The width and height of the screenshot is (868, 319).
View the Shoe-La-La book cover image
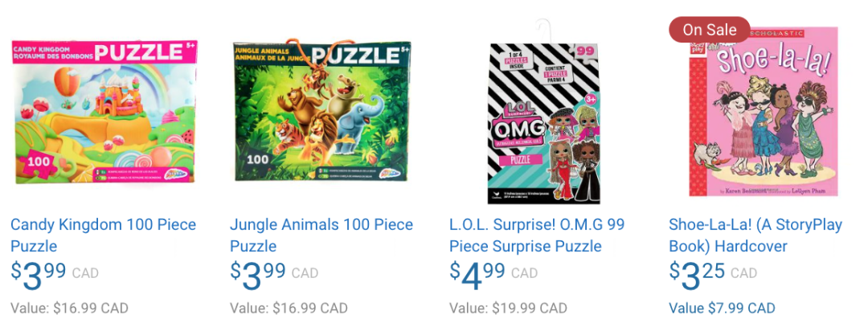(764, 112)
